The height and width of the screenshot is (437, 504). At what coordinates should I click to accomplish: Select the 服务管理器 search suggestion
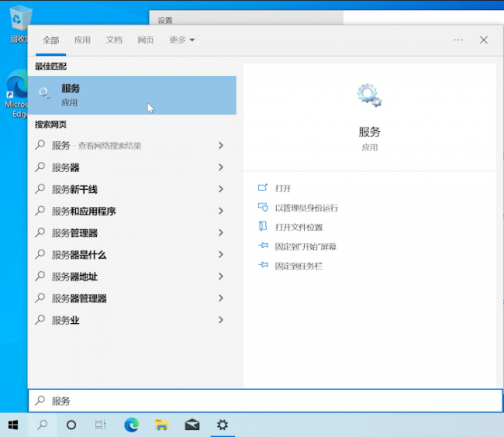tap(132, 232)
